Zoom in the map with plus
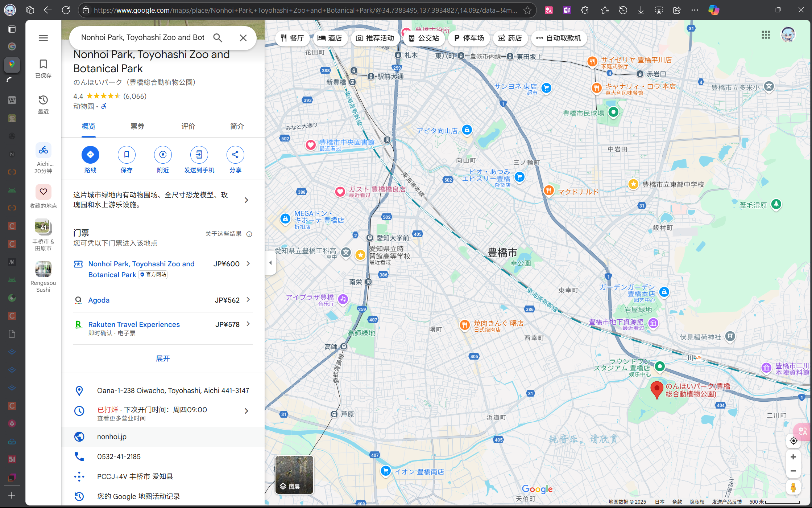The height and width of the screenshot is (508, 812). tap(793, 457)
